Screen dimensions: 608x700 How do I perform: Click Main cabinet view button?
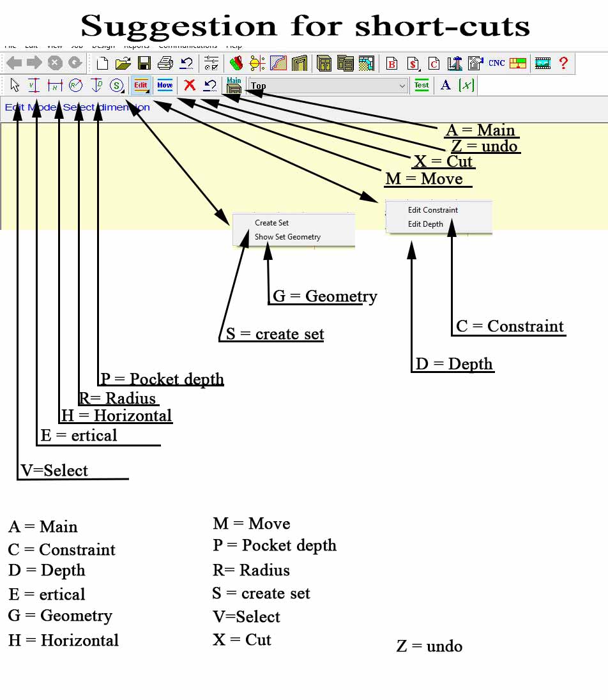point(234,85)
